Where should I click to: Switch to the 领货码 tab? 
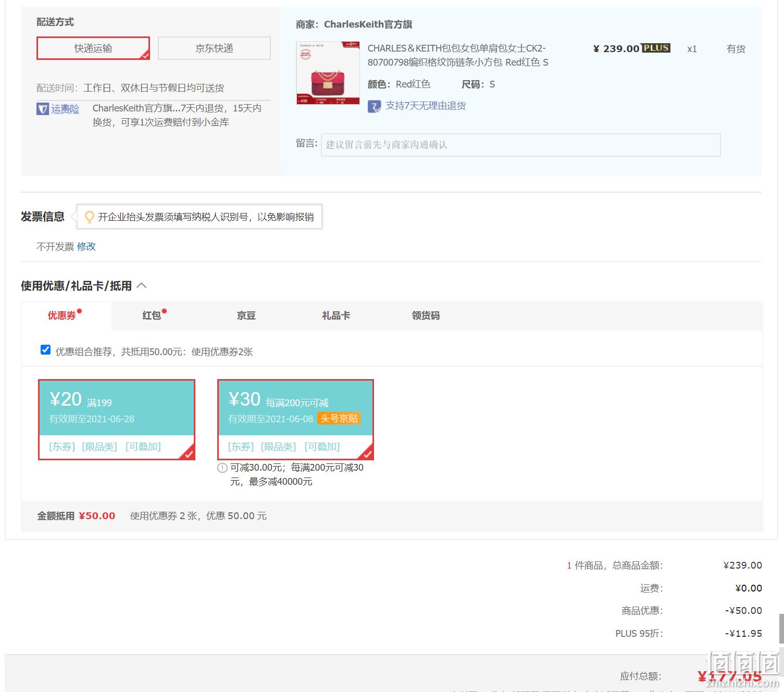[426, 316]
